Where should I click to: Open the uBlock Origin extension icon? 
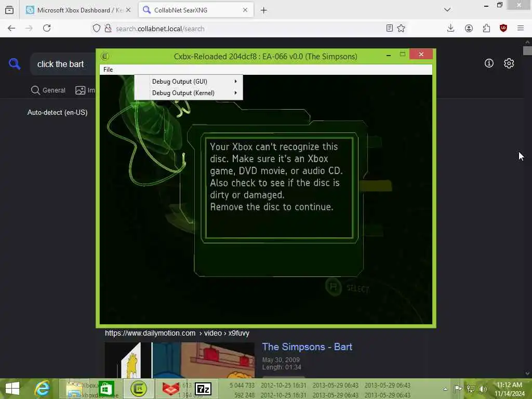pos(503,28)
